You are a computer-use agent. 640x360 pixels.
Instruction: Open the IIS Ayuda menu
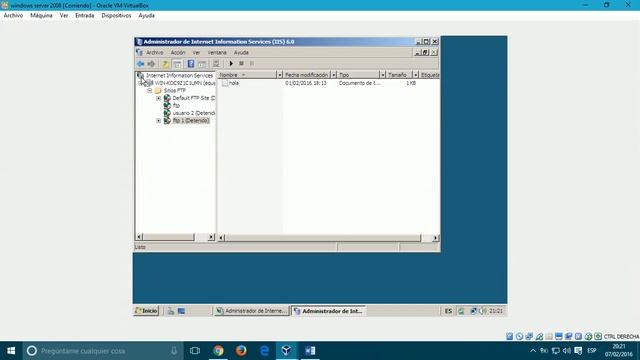pos(241,53)
